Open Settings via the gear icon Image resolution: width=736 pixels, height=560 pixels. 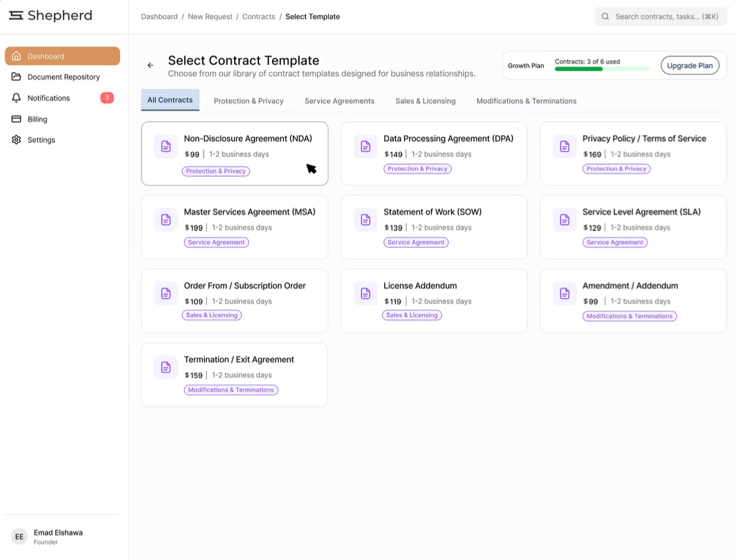16,140
